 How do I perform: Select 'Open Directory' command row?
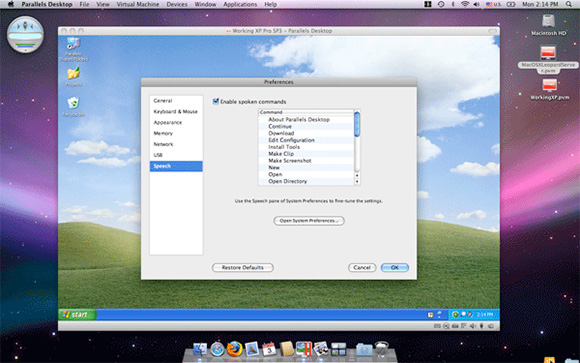pyautogui.click(x=306, y=181)
